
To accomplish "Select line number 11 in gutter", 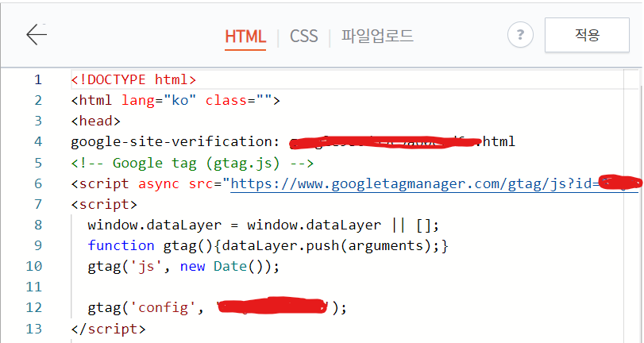I will click(x=34, y=287).
